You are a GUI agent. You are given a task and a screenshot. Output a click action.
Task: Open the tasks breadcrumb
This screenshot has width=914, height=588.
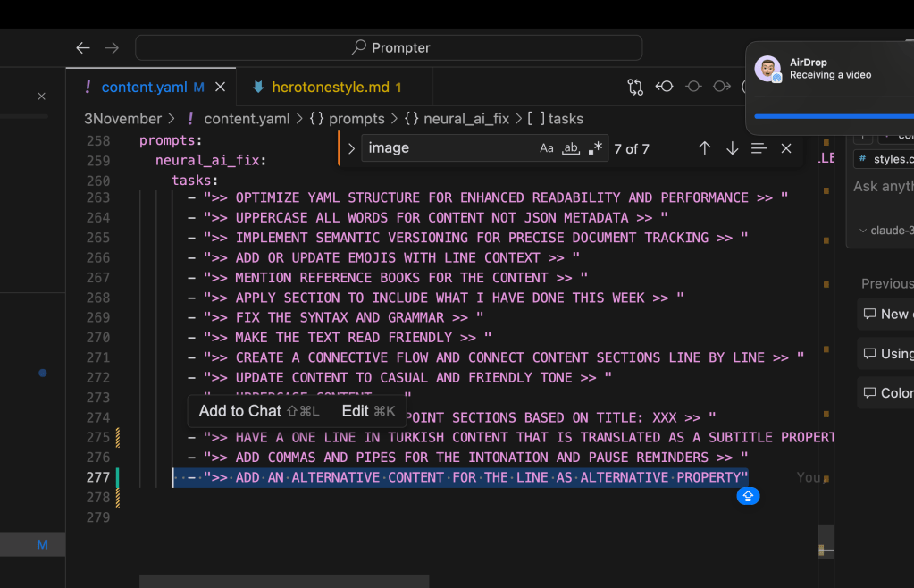[556, 119]
